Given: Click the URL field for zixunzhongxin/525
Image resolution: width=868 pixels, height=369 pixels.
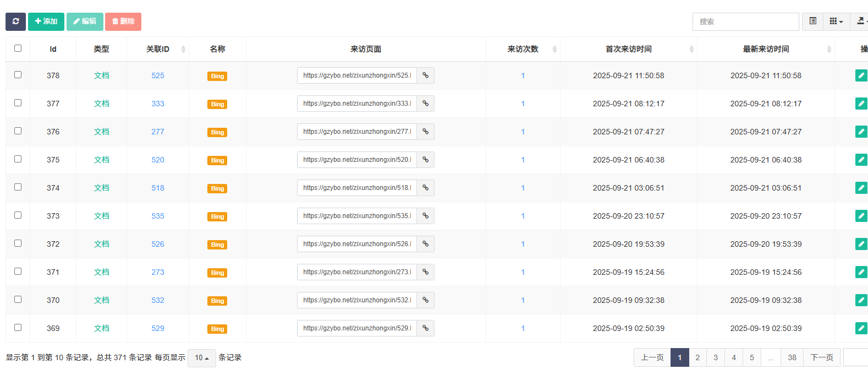Looking at the screenshot, I should click(x=357, y=75).
